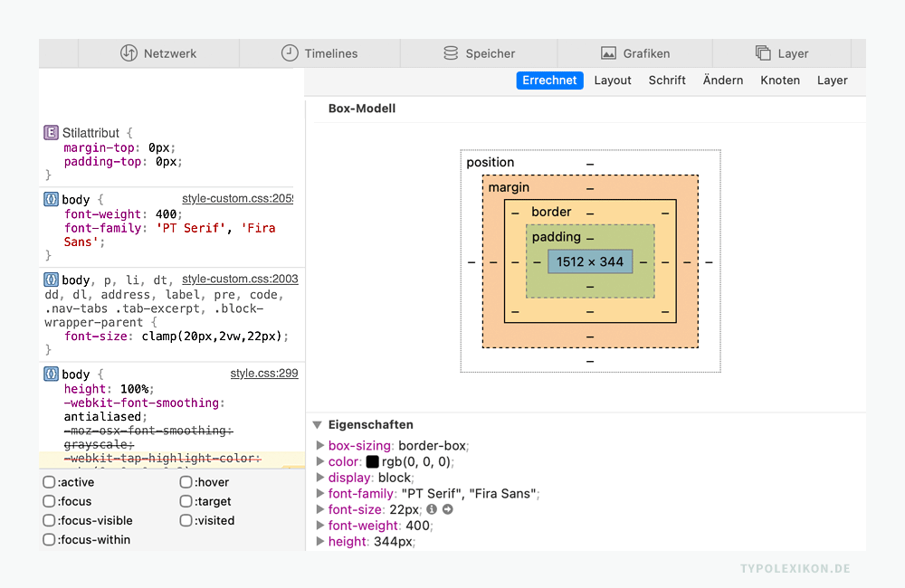Image resolution: width=905 pixels, height=588 pixels.
Task: Click the Layer stack icon in toolbar
Action: [x=763, y=53]
